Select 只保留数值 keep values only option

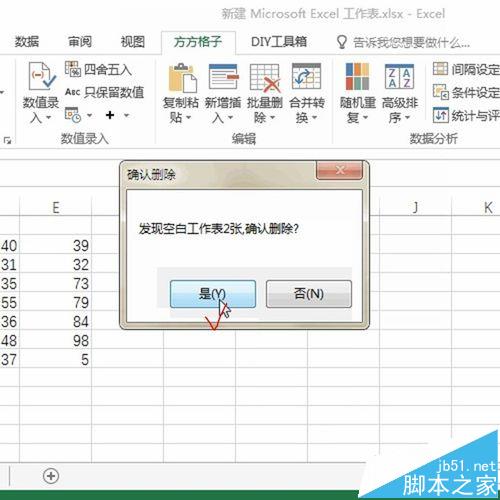click(105, 92)
